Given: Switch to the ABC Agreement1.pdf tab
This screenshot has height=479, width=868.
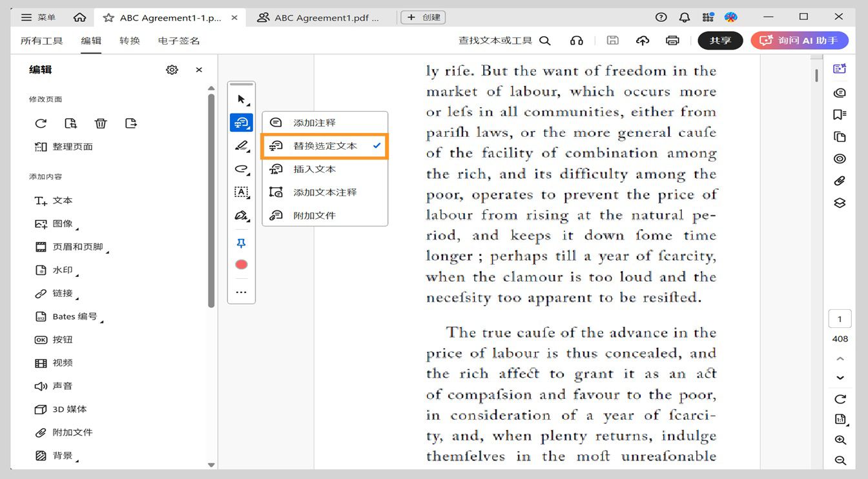Looking at the screenshot, I should [318, 17].
